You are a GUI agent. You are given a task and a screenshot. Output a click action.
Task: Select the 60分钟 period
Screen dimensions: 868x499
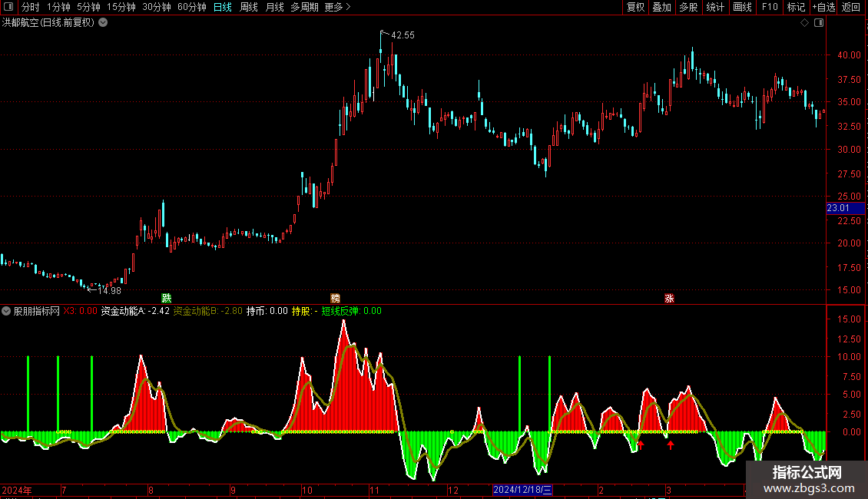tap(192, 7)
